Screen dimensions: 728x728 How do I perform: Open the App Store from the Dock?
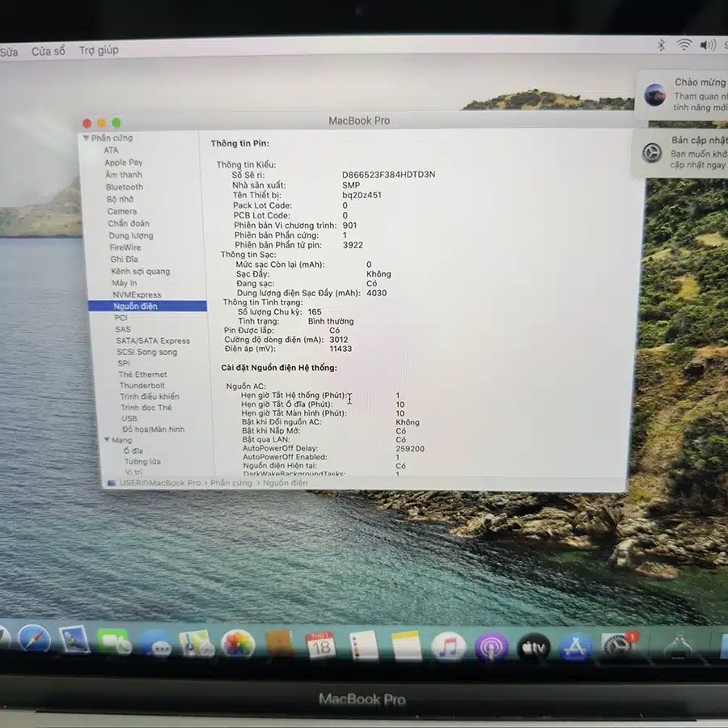click(574, 645)
